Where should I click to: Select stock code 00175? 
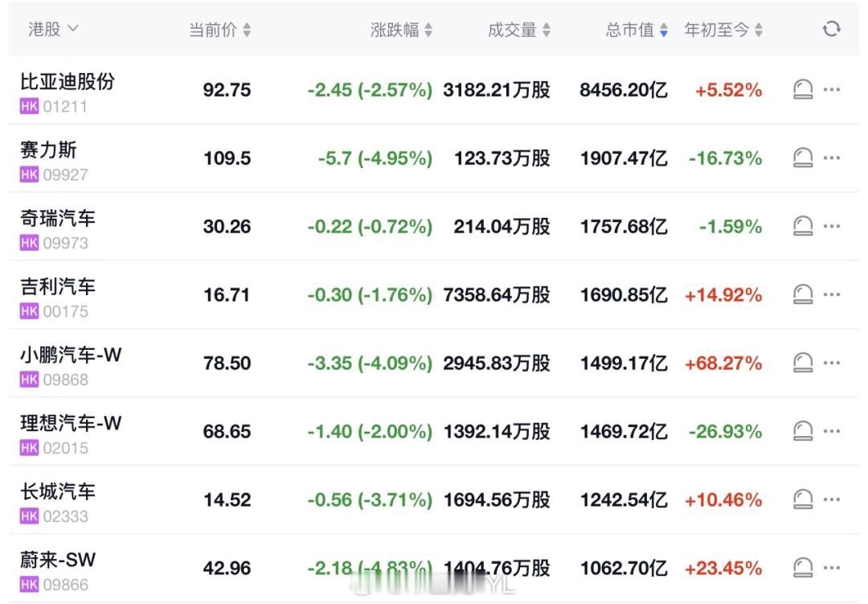[65, 311]
